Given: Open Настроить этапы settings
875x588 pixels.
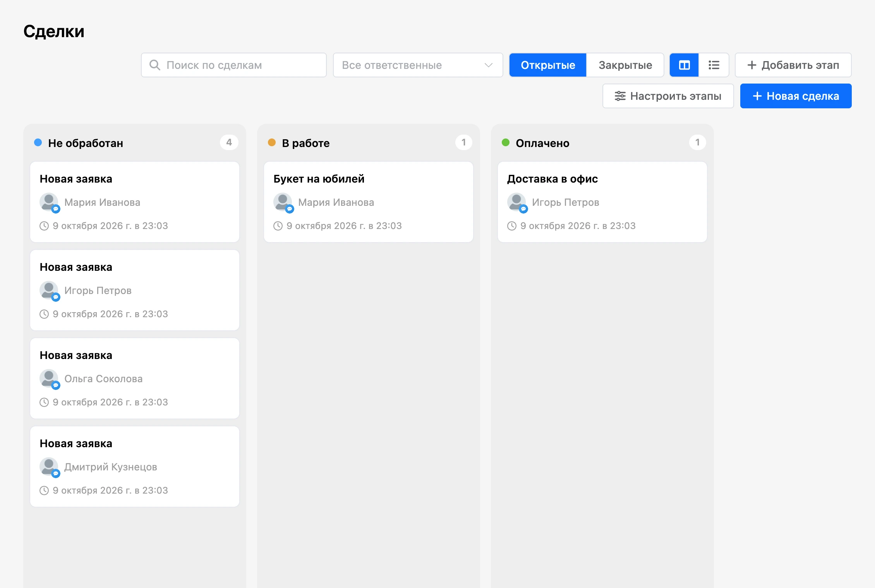Looking at the screenshot, I should 668,96.
